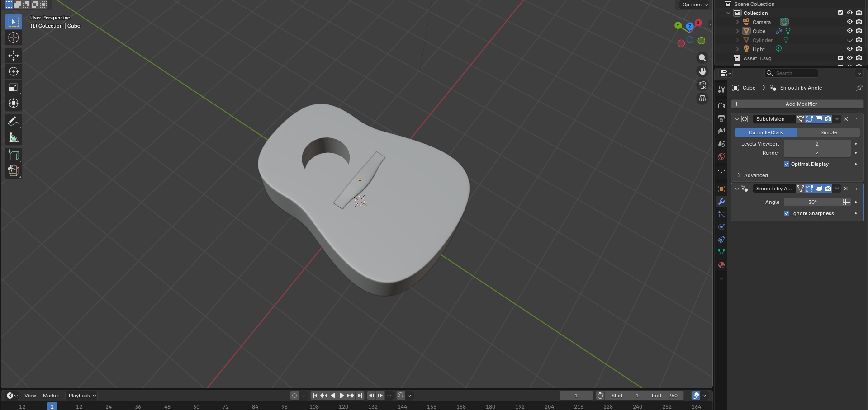Click the viewport zoom magnifier icon
This screenshot has width=868, height=410.
click(702, 58)
